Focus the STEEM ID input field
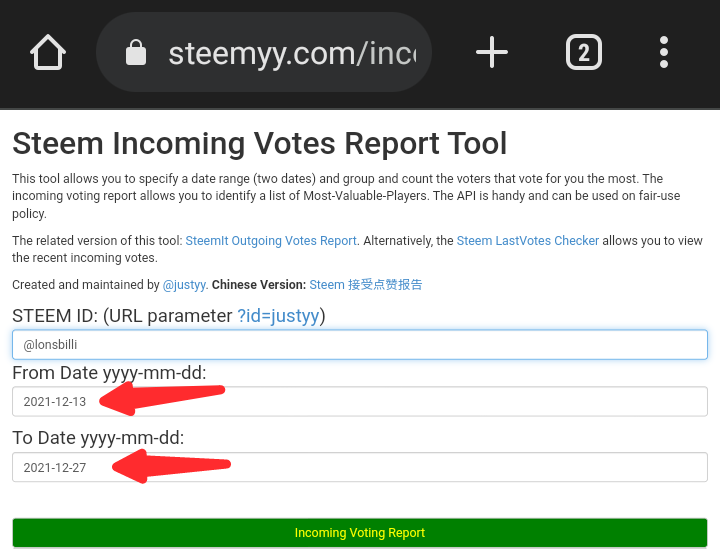The width and height of the screenshot is (720, 549). coord(360,344)
